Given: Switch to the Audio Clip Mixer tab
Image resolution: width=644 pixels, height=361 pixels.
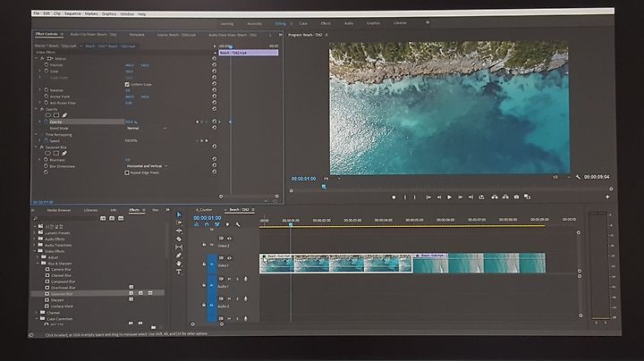Looking at the screenshot, I should click(x=94, y=35).
